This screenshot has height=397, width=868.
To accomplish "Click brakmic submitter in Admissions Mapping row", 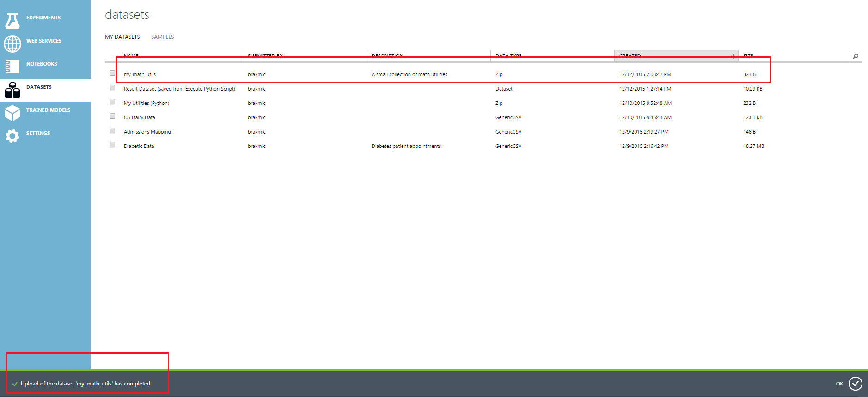I will coord(257,132).
